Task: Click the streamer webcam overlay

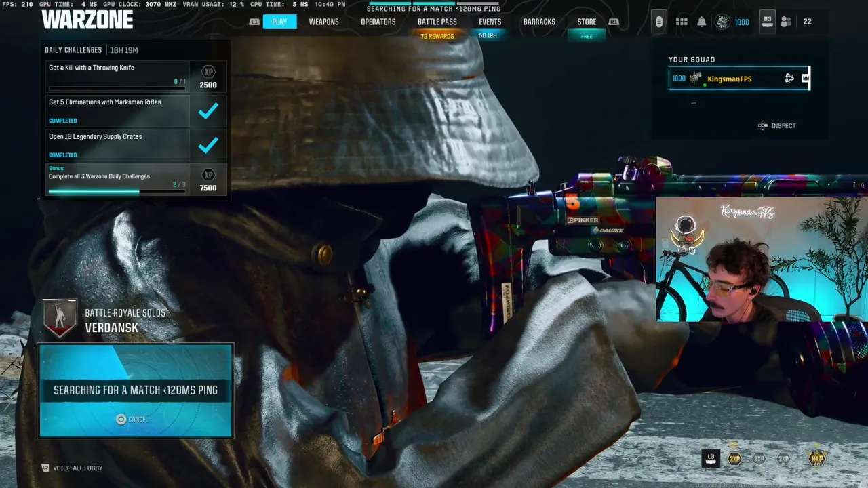Action: tap(762, 259)
